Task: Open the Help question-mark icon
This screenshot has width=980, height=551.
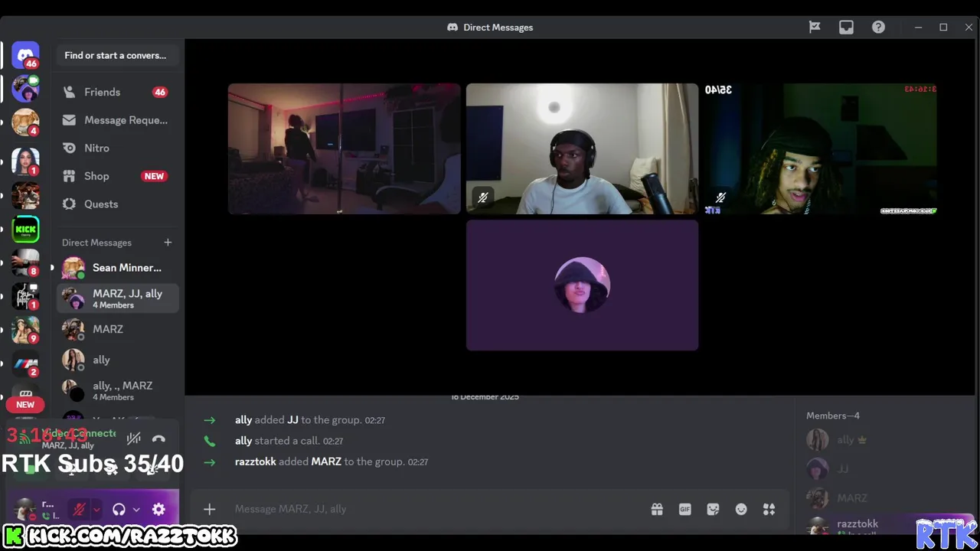Action: pos(878,27)
